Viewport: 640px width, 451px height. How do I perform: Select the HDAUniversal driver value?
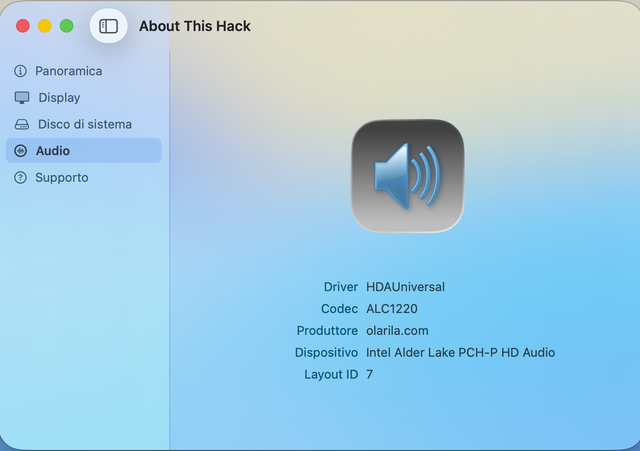(405, 287)
